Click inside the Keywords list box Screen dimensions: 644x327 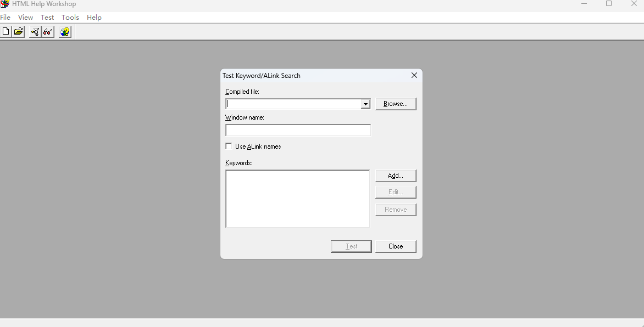298,199
